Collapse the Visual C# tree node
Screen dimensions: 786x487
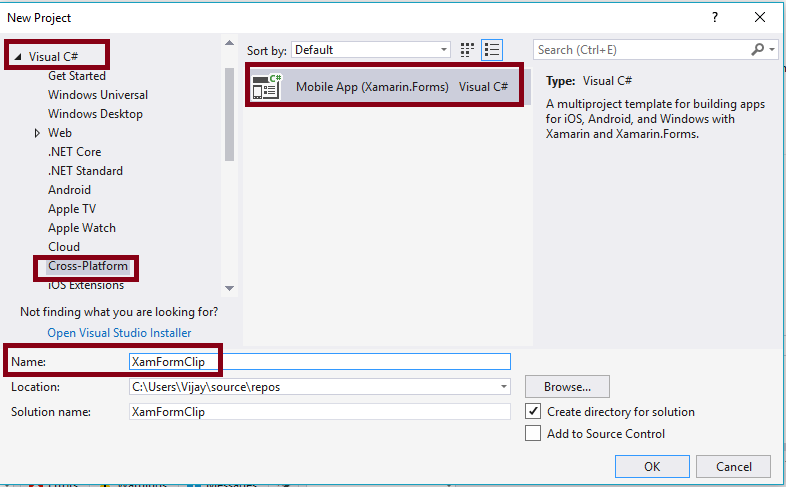(x=18, y=57)
